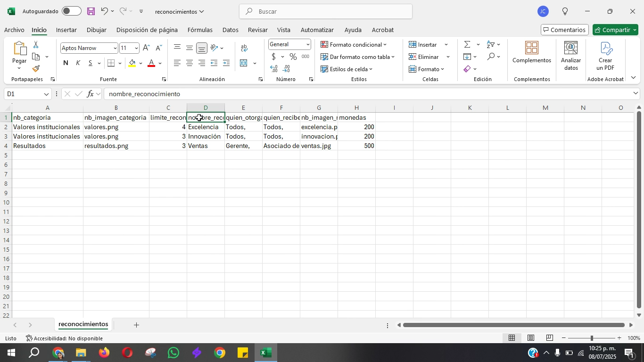Merge and center the cells
This screenshot has width=644, height=362.
pos(244,63)
